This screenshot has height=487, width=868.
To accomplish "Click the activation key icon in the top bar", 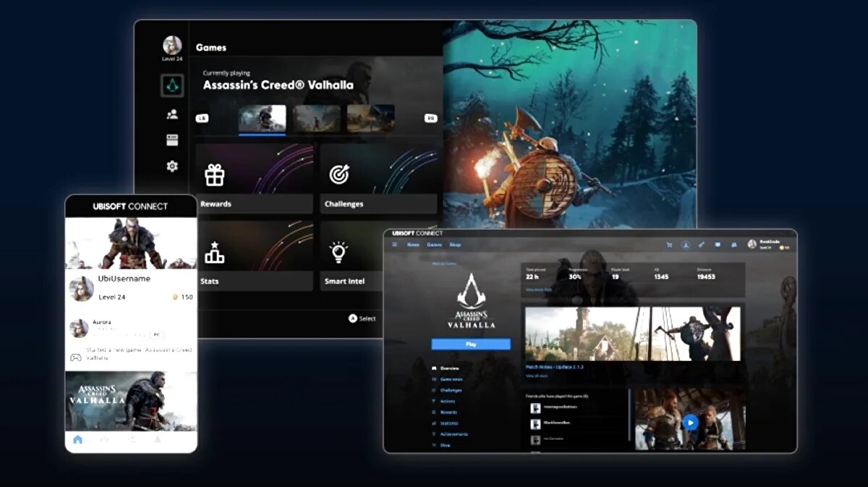I will click(700, 245).
